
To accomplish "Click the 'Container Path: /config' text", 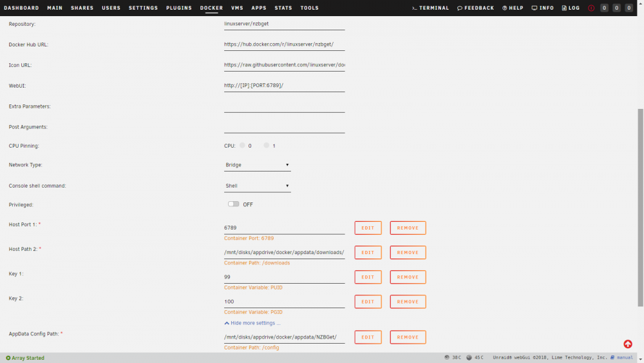I will 251,348.
